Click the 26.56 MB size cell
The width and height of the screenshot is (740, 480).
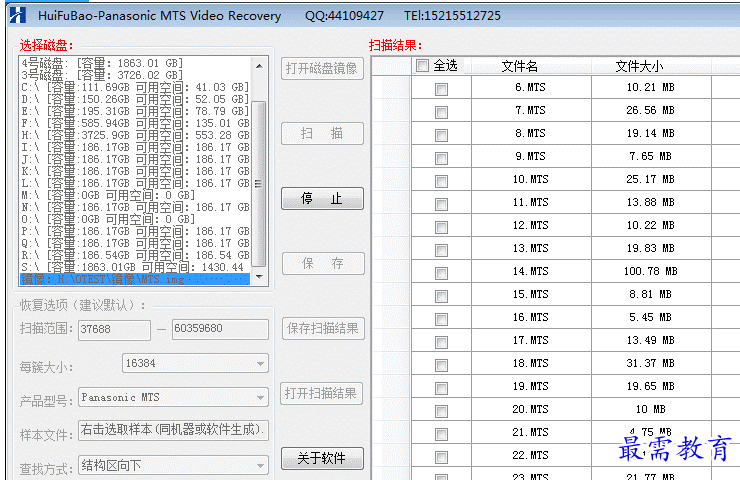(651, 110)
